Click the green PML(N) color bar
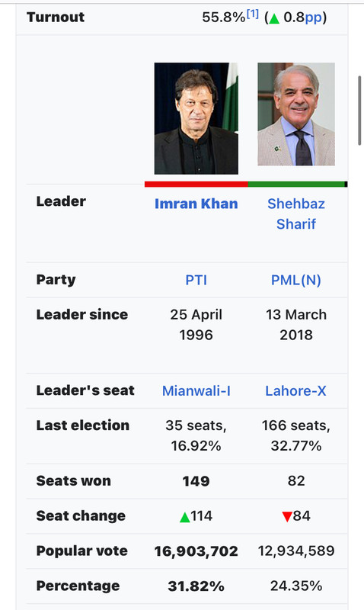Viewport: 364px width, 610px height. click(x=296, y=184)
